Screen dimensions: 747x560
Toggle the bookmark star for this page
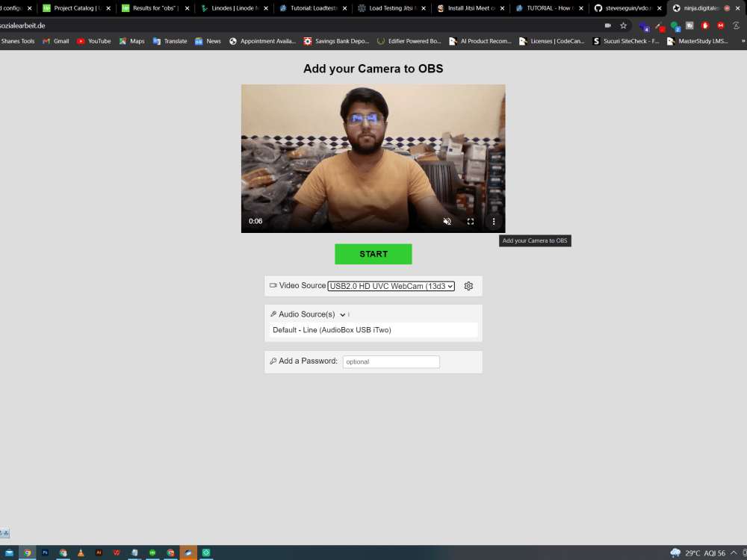(624, 25)
